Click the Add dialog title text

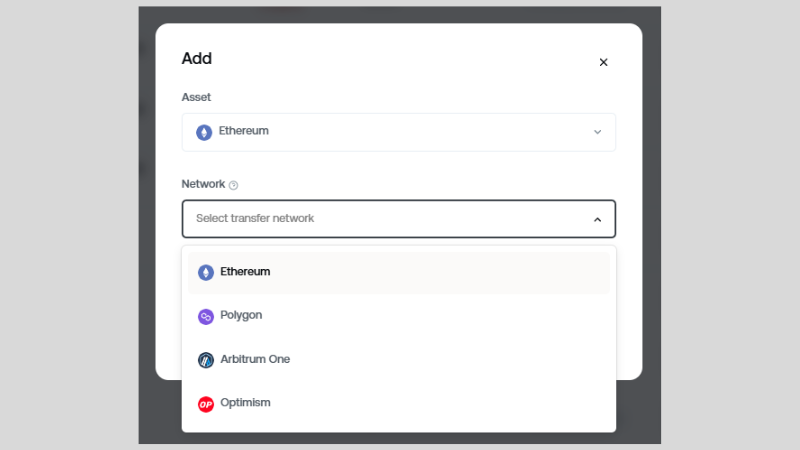point(196,59)
